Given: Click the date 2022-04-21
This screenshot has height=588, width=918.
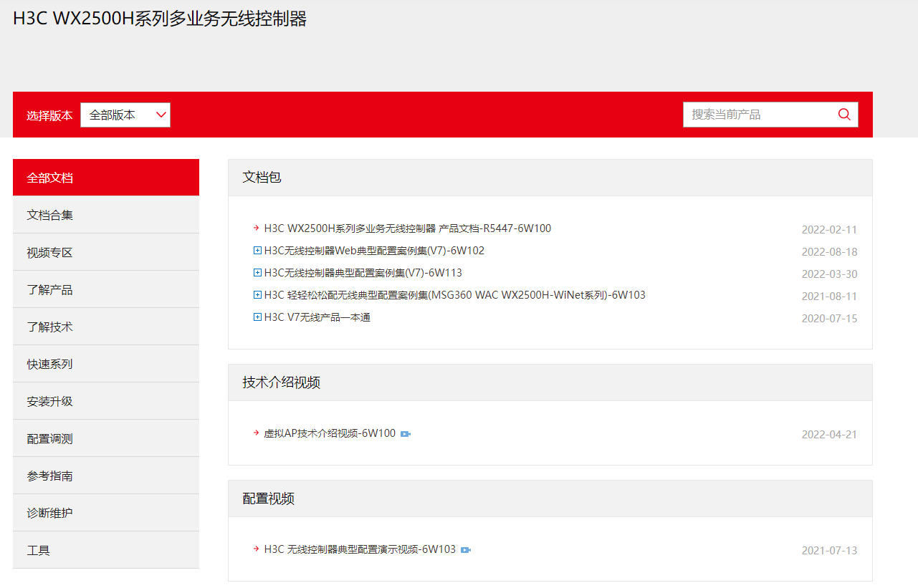Looking at the screenshot, I should point(829,435).
